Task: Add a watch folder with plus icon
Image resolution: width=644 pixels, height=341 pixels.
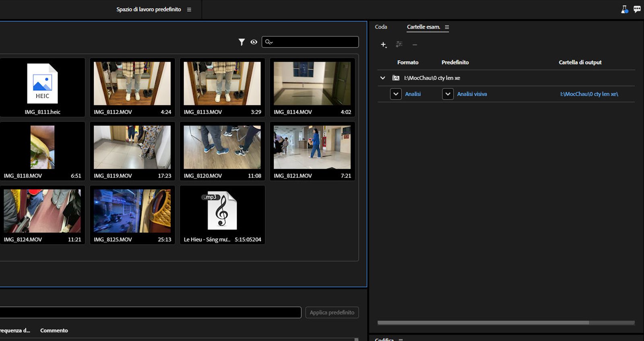Action: [x=384, y=45]
